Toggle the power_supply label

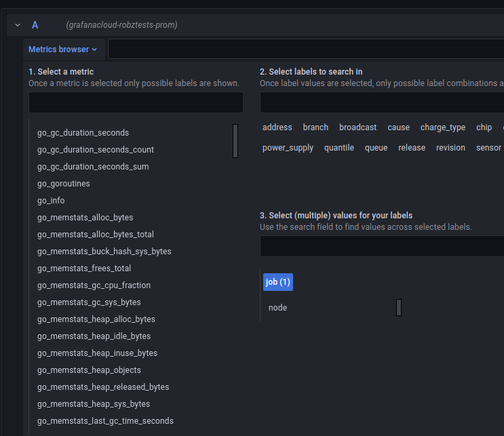click(x=288, y=148)
